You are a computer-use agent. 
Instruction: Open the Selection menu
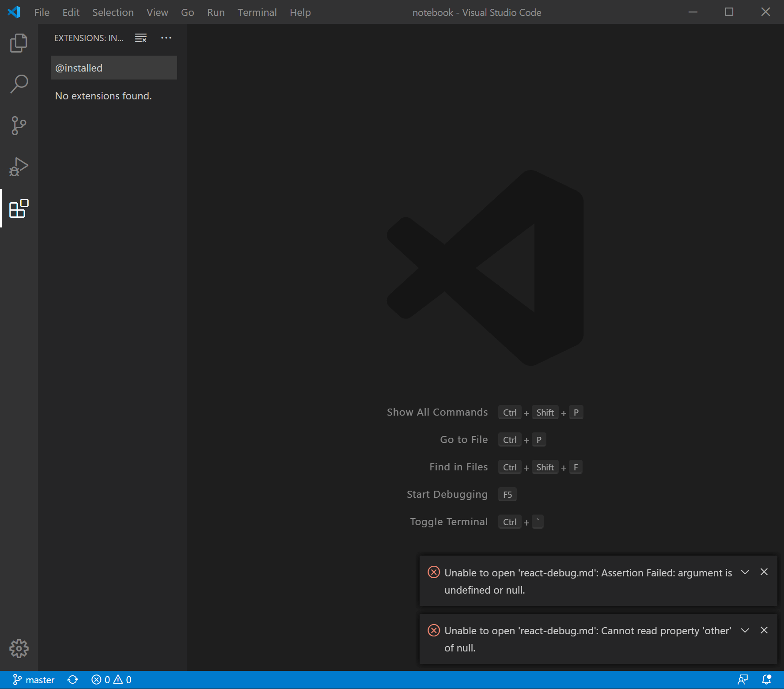[113, 12]
